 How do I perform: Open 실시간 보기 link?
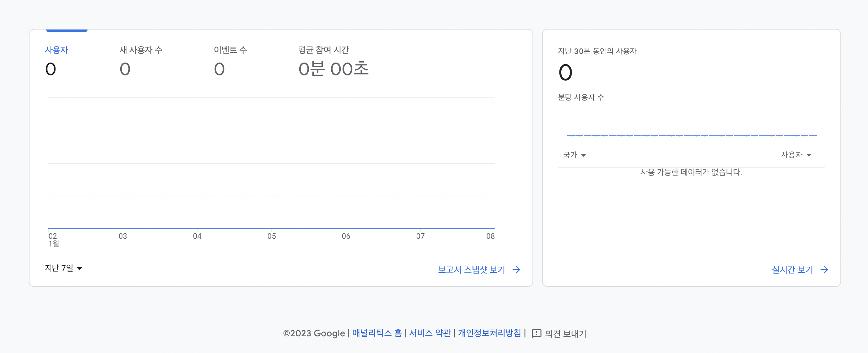792,270
